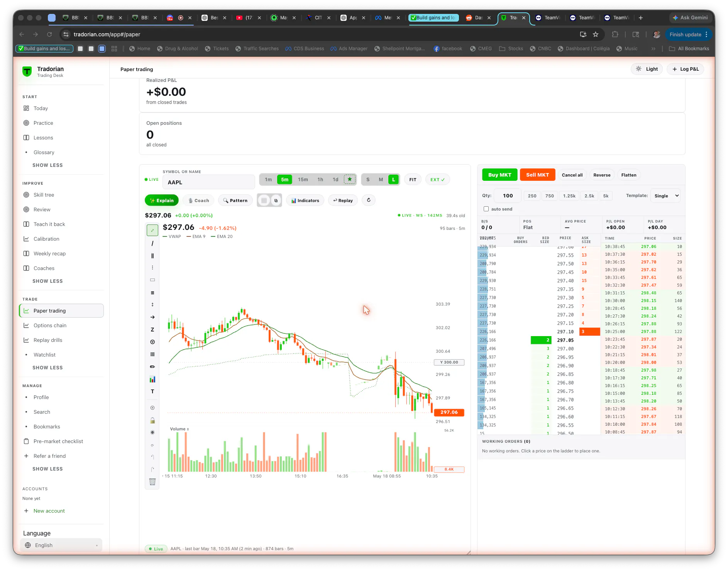Click the favorite star timeframe button
The width and height of the screenshot is (728, 571).
point(350,179)
